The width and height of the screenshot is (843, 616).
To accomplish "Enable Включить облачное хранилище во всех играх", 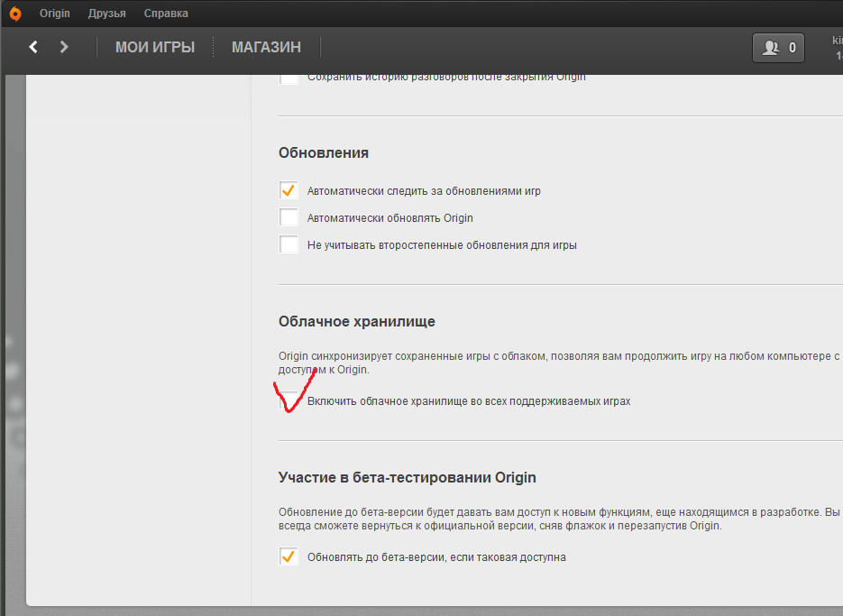I will (x=289, y=400).
